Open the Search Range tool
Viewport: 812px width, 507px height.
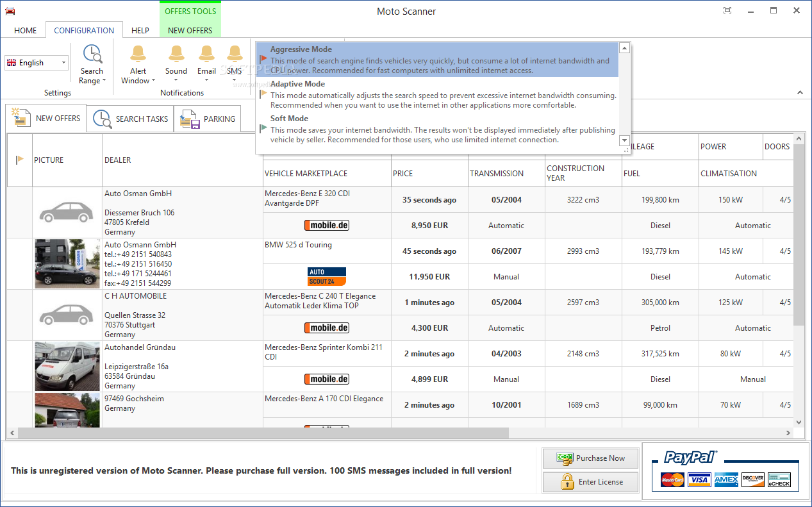coord(92,64)
